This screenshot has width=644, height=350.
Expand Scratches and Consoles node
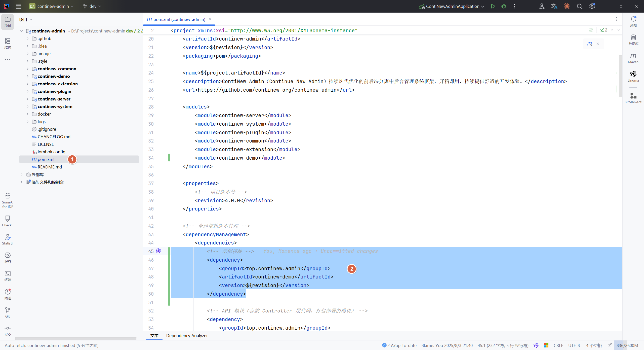click(22, 182)
